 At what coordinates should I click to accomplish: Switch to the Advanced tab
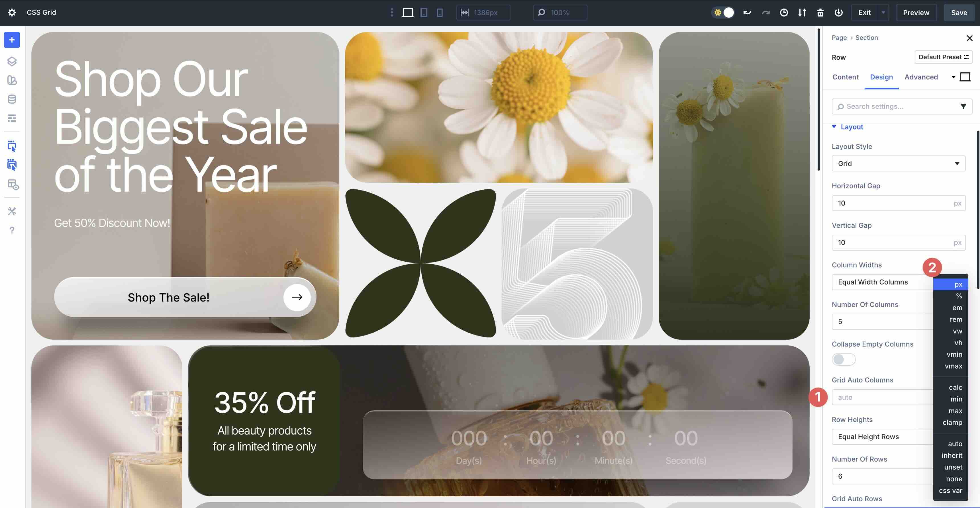(921, 77)
